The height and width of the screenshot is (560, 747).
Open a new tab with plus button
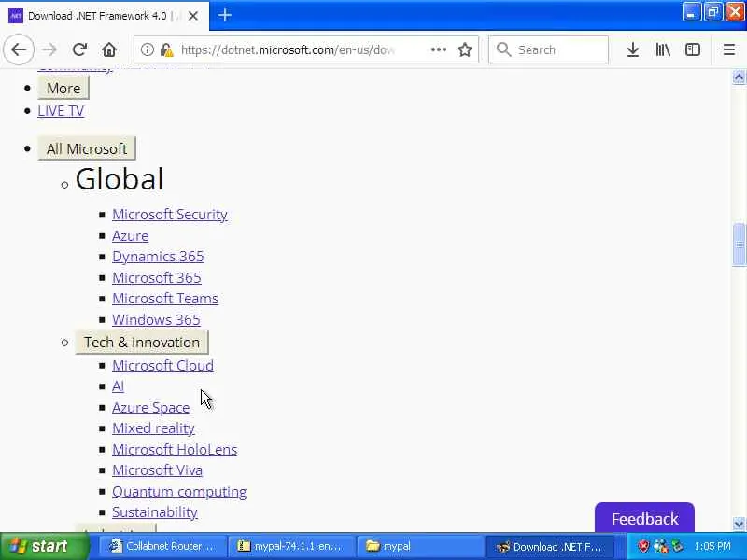click(225, 15)
